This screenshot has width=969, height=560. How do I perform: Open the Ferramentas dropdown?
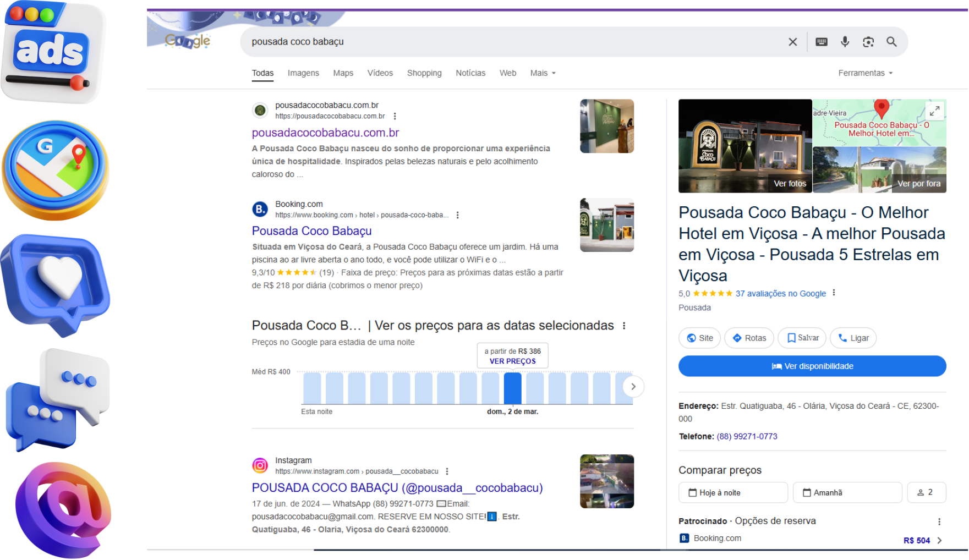point(865,73)
